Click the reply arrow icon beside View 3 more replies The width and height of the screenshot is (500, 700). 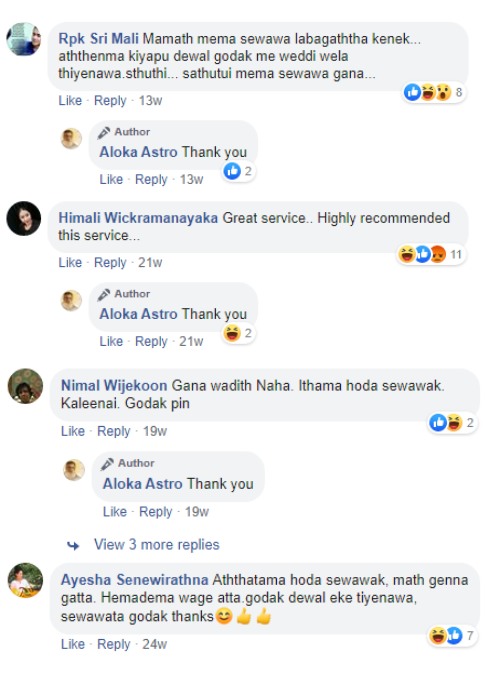(73, 545)
